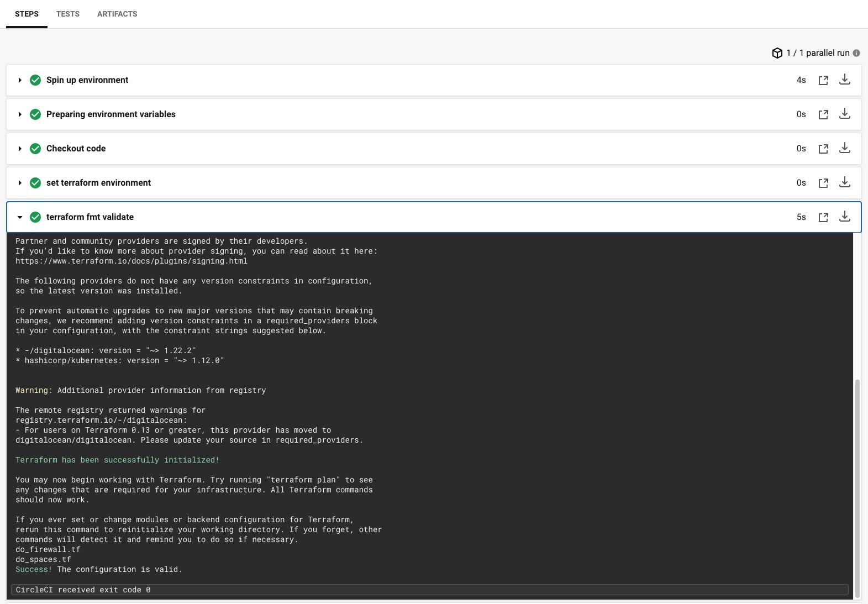
Task: Click the CircleCI received exit code line
Action: (83, 590)
